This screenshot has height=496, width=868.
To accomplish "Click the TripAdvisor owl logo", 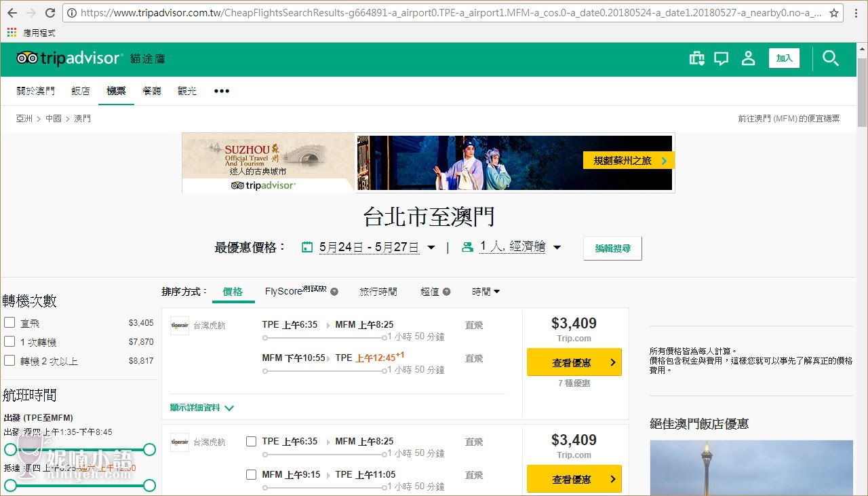I will point(27,58).
